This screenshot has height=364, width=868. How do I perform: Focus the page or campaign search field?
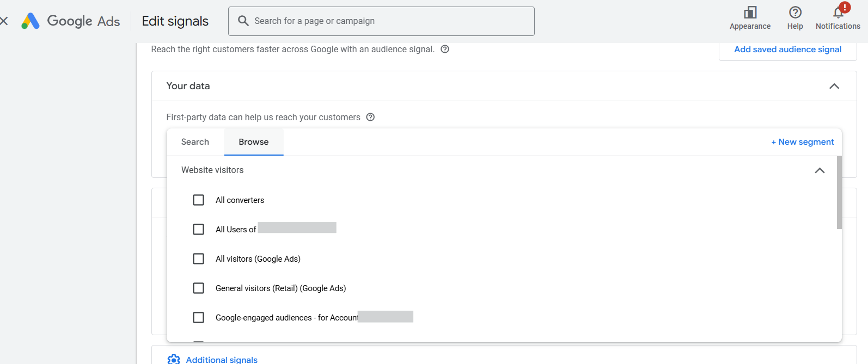coord(381,21)
